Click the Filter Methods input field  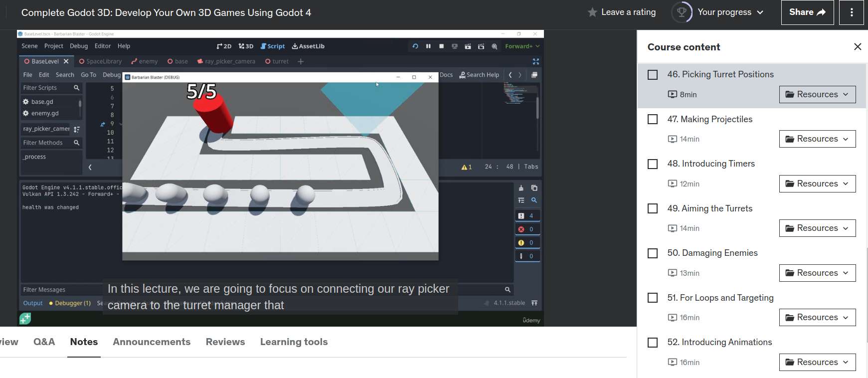click(46, 143)
